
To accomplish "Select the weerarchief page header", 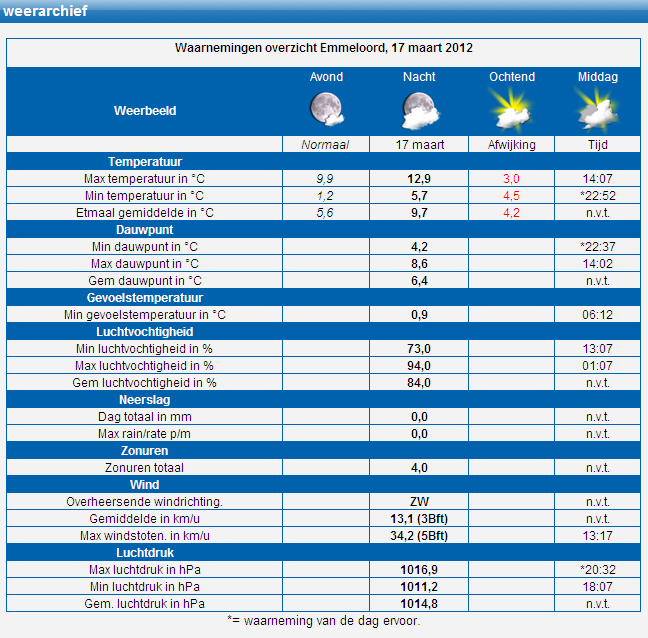I will [45, 11].
